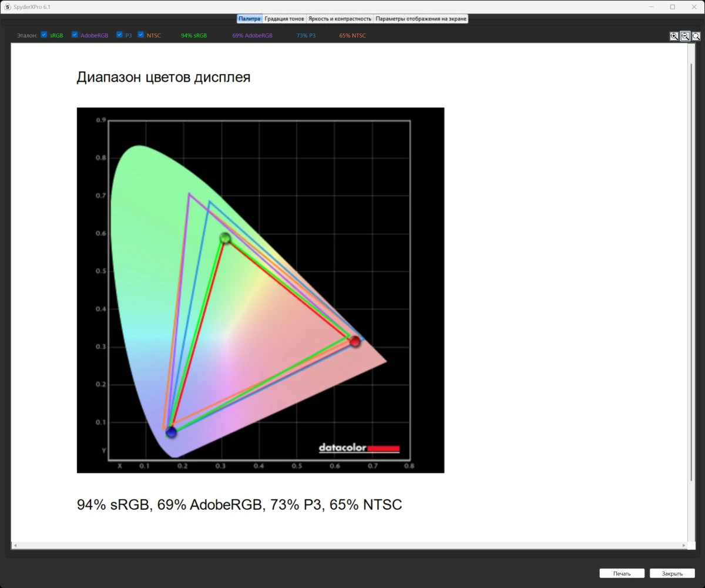Click the SpyderXPro app icon in title bar
The image size is (705, 588).
coord(8,6)
